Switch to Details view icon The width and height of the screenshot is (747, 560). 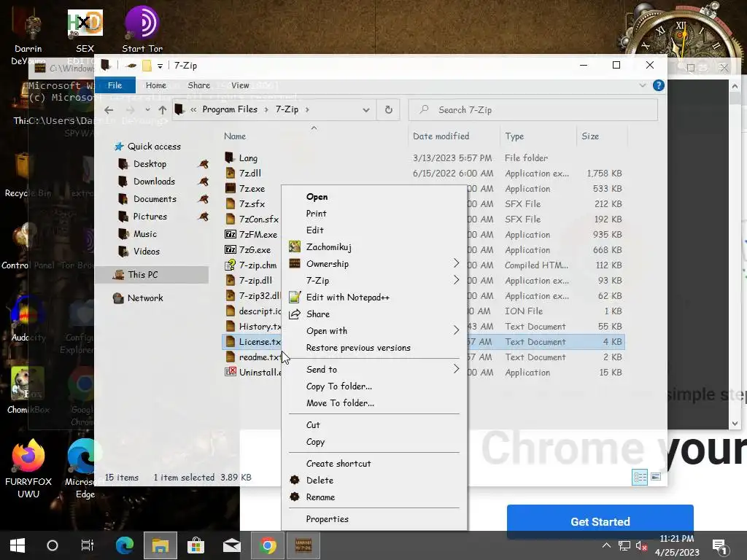click(x=639, y=477)
